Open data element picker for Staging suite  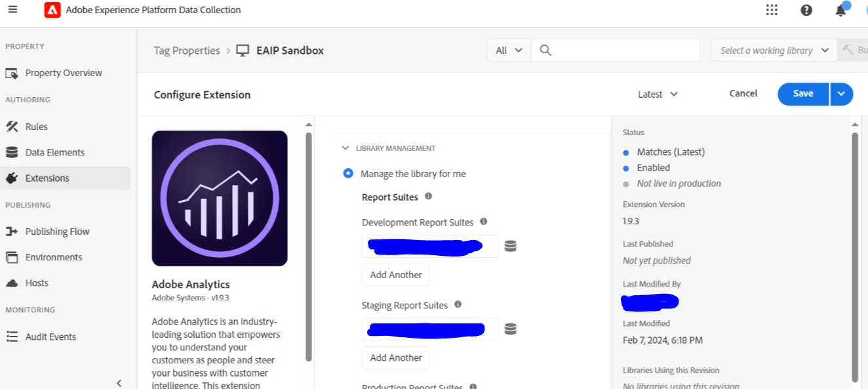[x=511, y=329]
